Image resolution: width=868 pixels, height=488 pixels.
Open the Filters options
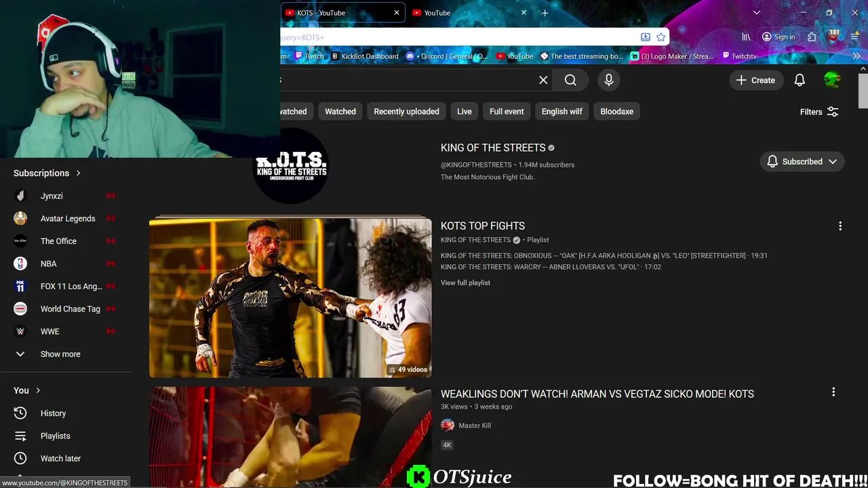pos(819,112)
